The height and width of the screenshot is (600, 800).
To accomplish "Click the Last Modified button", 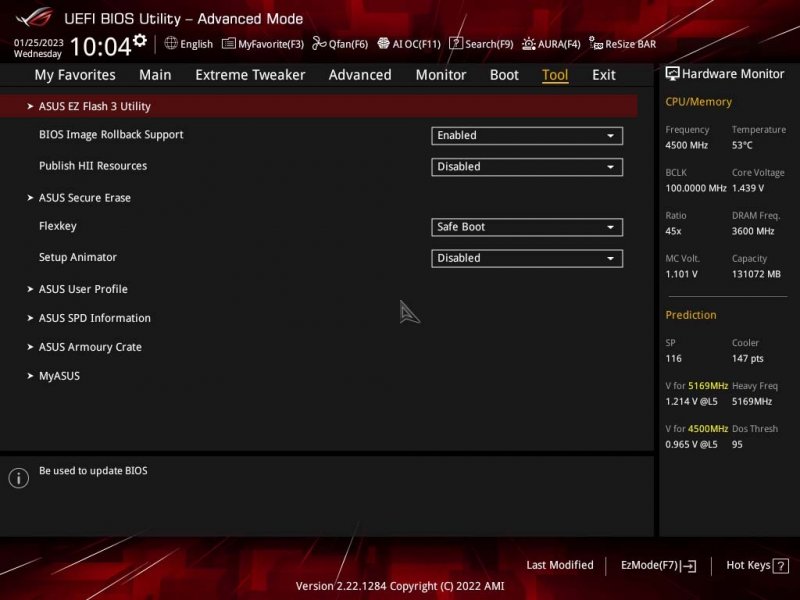I will point(560,565).
